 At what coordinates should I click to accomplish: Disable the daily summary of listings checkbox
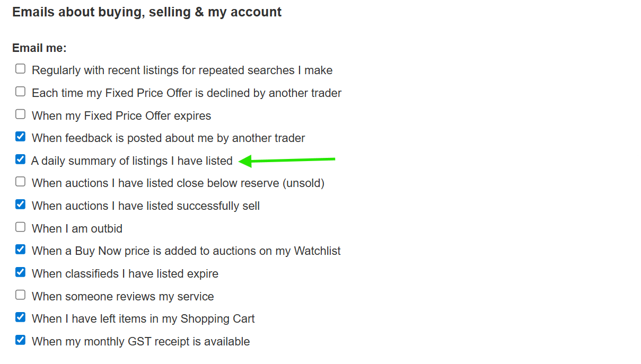(x=20, y=159)
